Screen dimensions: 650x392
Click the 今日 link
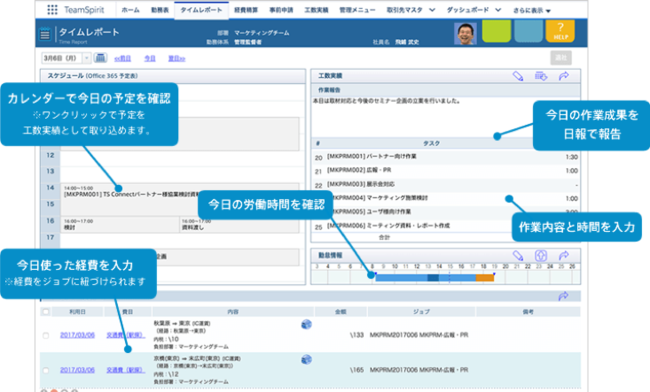pyautogui.click(x=150, y=58)
